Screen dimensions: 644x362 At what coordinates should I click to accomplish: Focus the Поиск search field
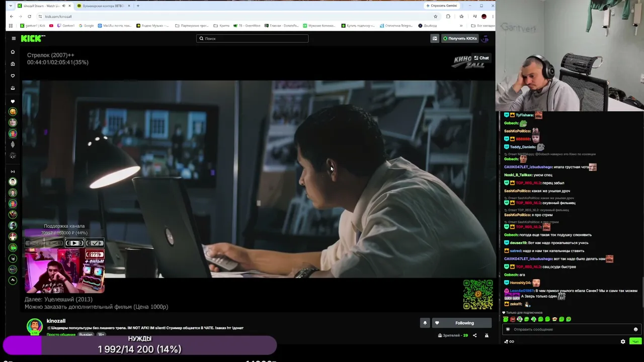[x=252, y=38]
